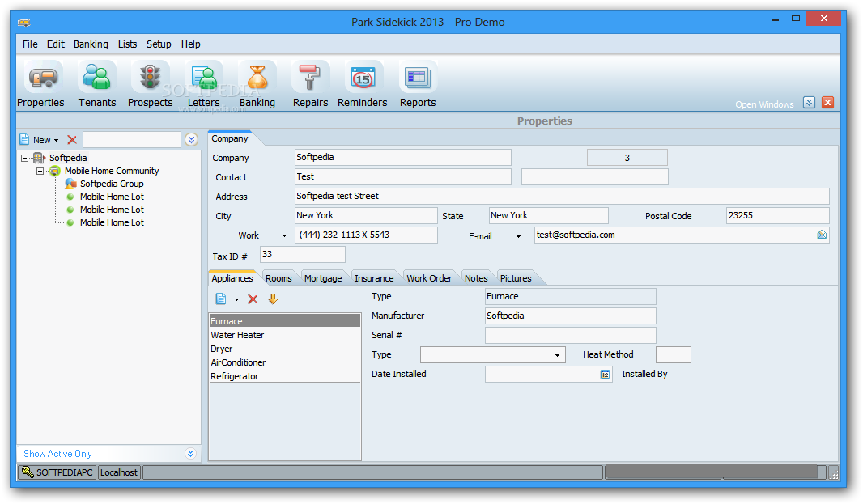Collapse the Mobile Home Community node
This screenshot has width=863, height=504.
[x=40, y=172]
